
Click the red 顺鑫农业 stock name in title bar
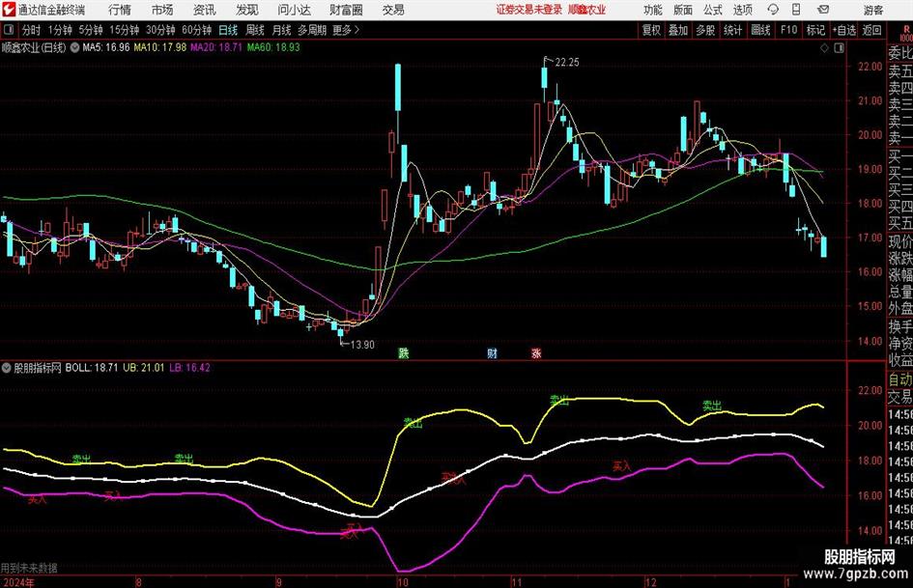coord(586,10)
